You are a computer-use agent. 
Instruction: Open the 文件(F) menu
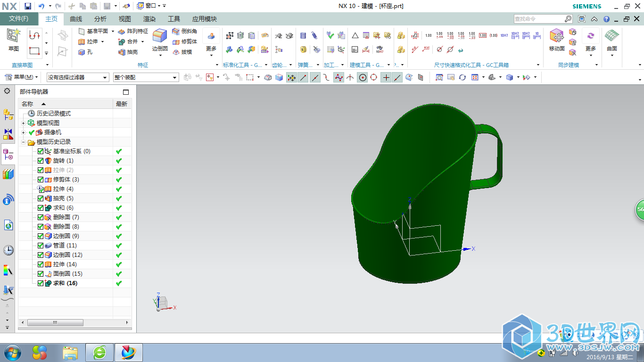click(19, 19)
